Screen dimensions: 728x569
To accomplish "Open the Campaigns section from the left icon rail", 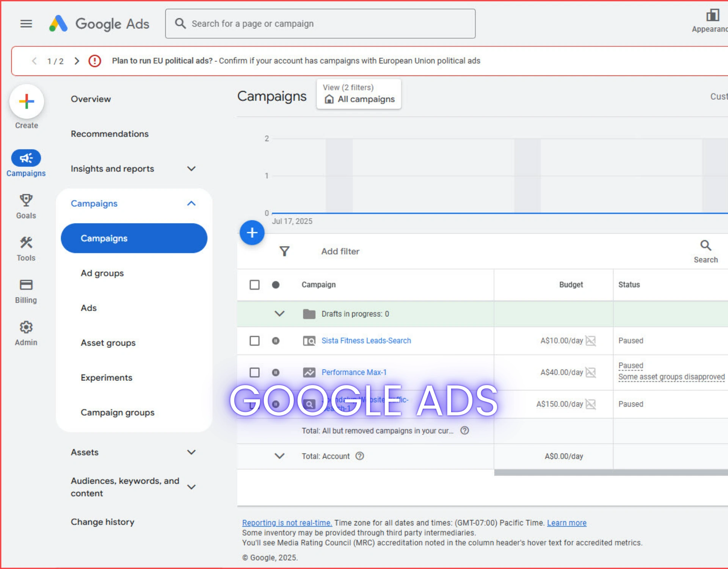I will (26, 158).
